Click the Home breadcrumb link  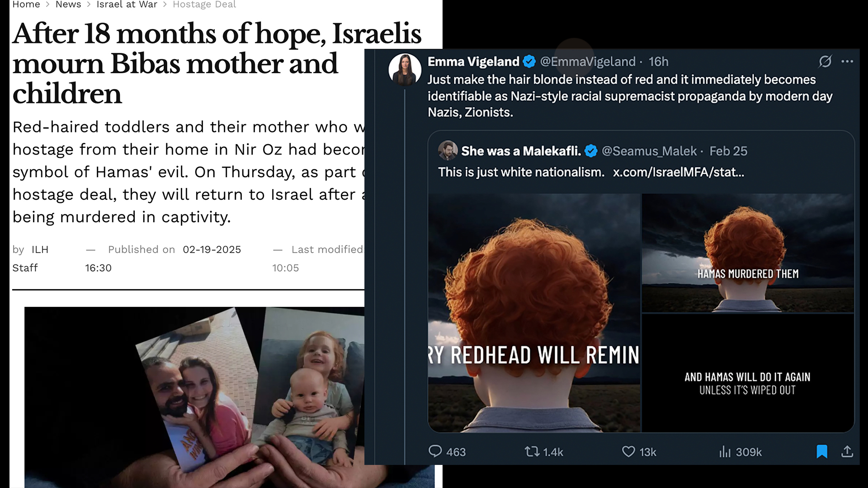tap(26, 5)
